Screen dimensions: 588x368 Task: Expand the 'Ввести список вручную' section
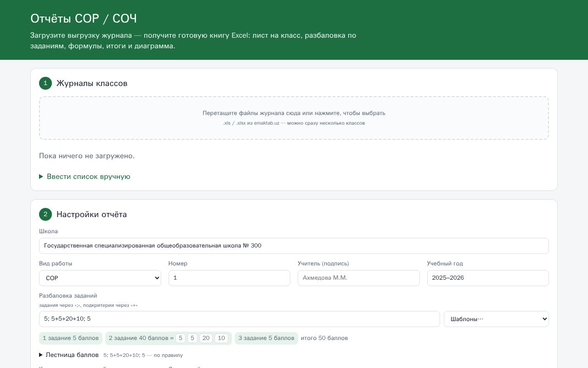tap(85, 177)
